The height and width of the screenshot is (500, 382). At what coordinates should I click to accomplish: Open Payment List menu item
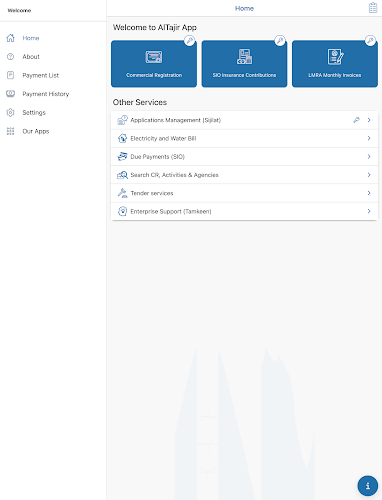click(x=40, y=75)
